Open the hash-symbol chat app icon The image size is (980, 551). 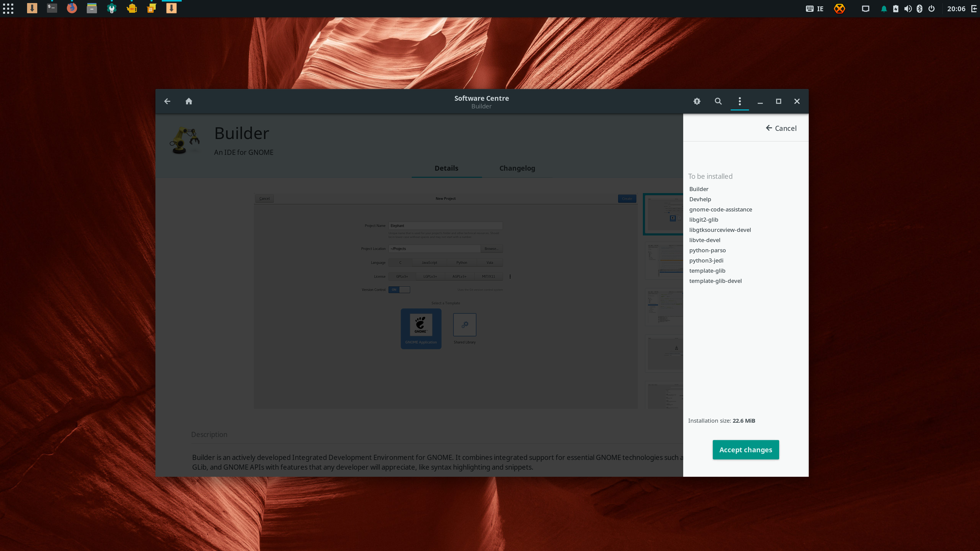coord(151,8)
